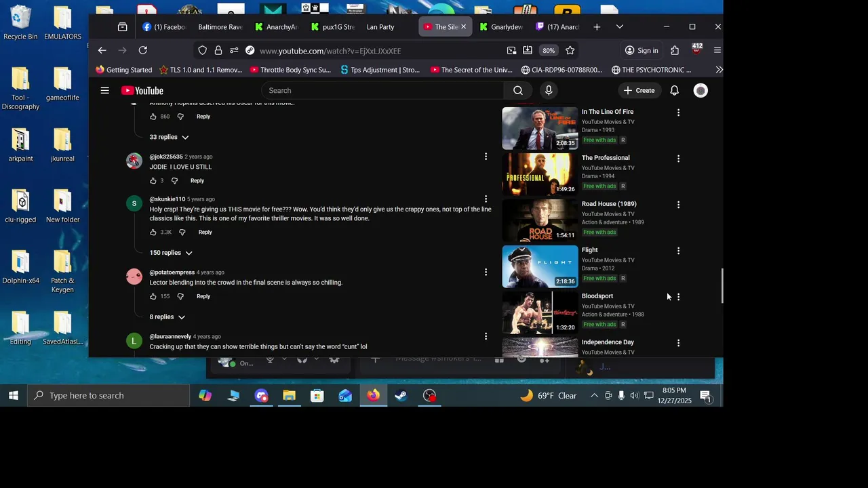Screen dimensions: 868x488
Task: Click the Sign in button in Firefox toolbar
Action: 642,50
